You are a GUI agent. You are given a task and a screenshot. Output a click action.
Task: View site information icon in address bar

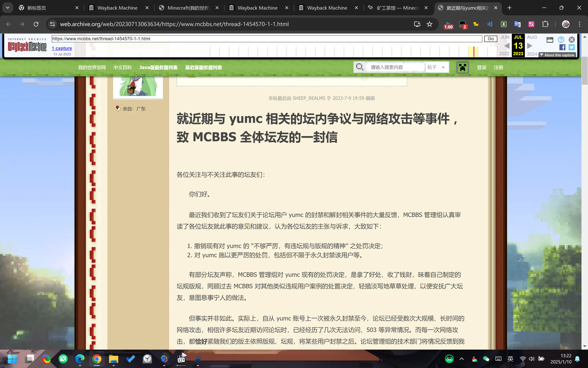pyautogui.click(x=52, y=24)
